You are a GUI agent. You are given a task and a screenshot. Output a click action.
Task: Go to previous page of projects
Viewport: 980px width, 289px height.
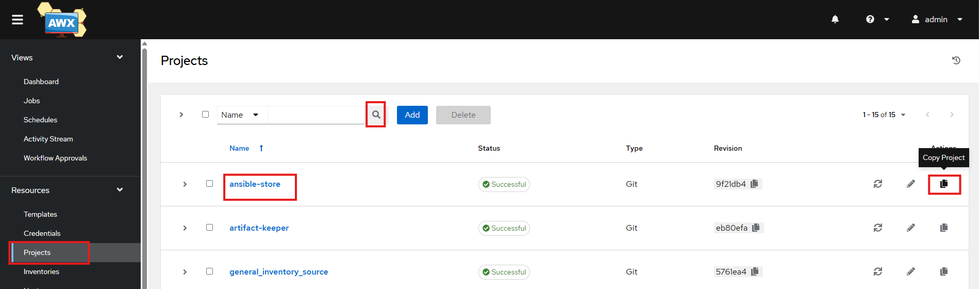(x=927, y=115)
